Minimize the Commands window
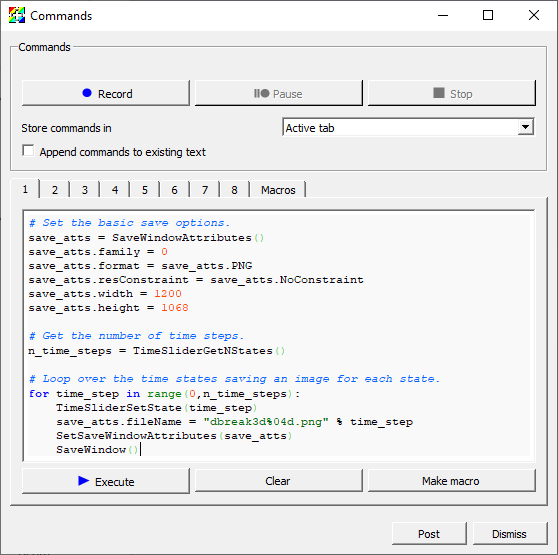The image size is (558, 555). [x=443, y=15]
